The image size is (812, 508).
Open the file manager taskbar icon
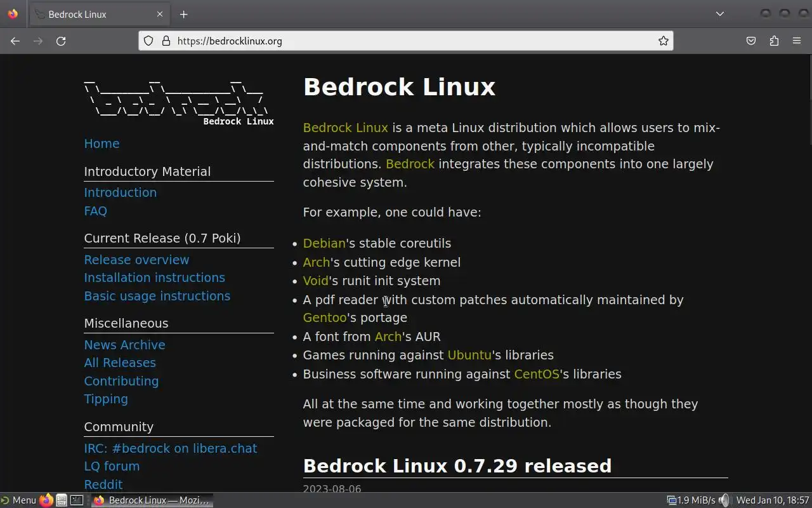click(62, 500)
